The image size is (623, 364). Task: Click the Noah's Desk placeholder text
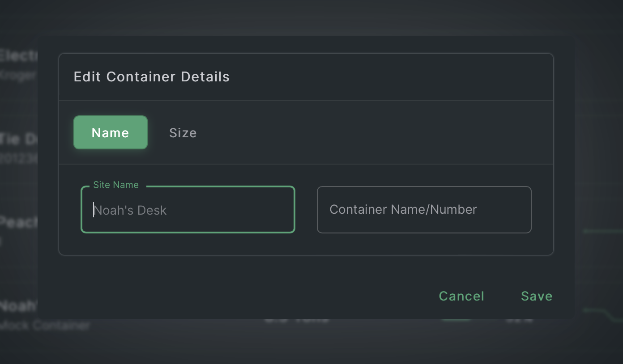(x=130, y=210)
